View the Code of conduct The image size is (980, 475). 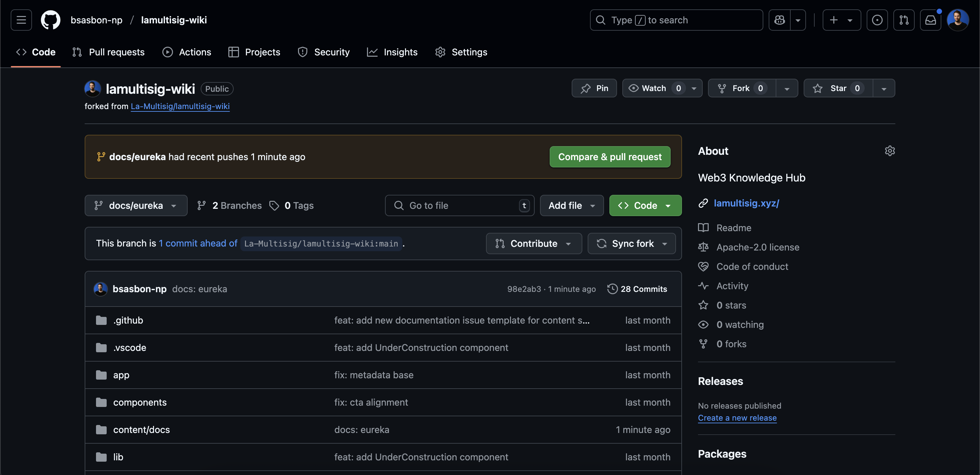(x=752, y=267)
